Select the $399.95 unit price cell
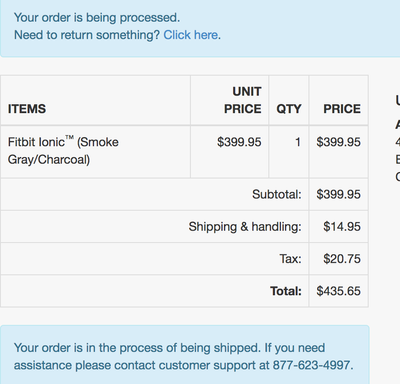400x384 pixels. tap(239, 142)
